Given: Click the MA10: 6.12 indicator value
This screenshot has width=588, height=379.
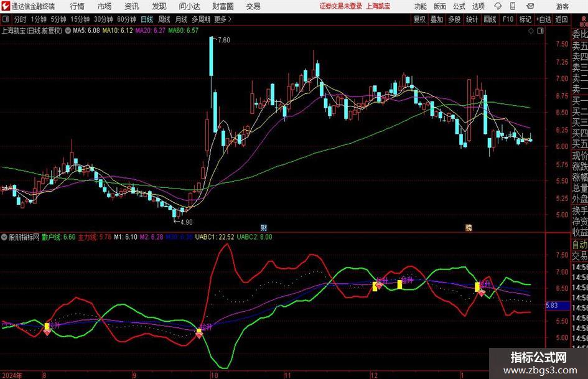Looking at the screenshot, I should (x=118, y=30).
